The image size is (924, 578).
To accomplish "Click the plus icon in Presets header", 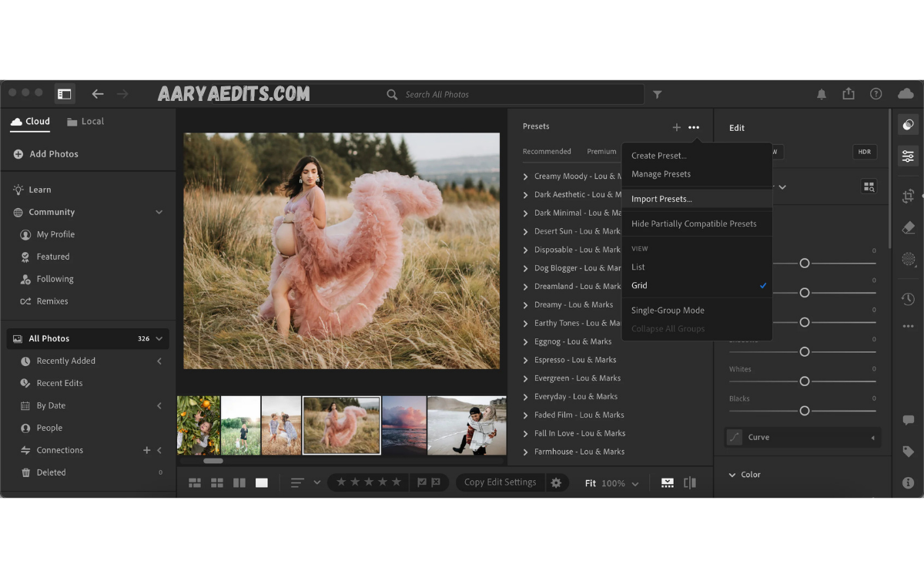I will click(676, 127).
